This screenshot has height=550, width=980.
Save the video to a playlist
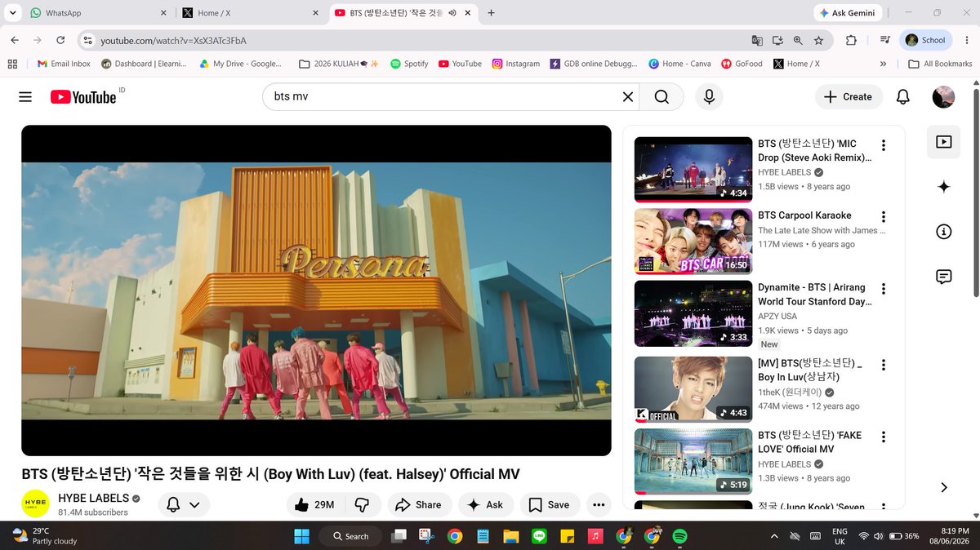(x=550, y=505)
